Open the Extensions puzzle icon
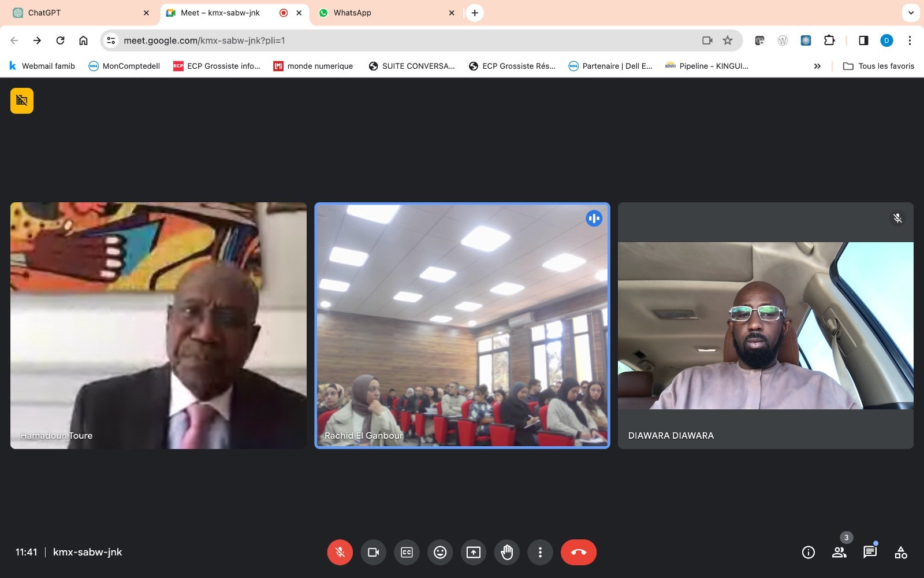This screenshot has width=924, height=578. [x=829, y=40]
